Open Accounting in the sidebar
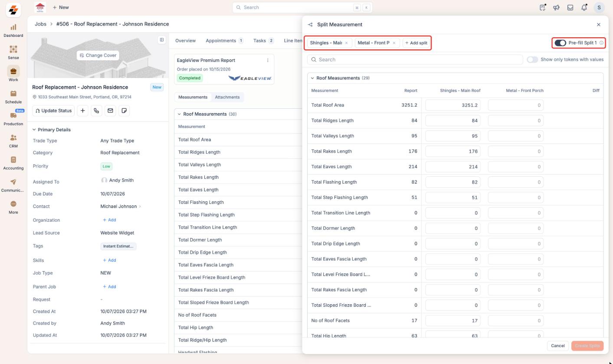 [13, 163]
